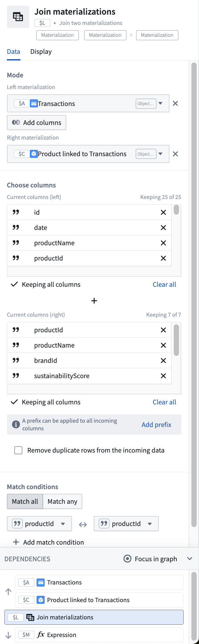Image resolution: width=199 pixels, height=644 pixels.
Task: Remove the date column from left columns
Action: click(163, 228)
